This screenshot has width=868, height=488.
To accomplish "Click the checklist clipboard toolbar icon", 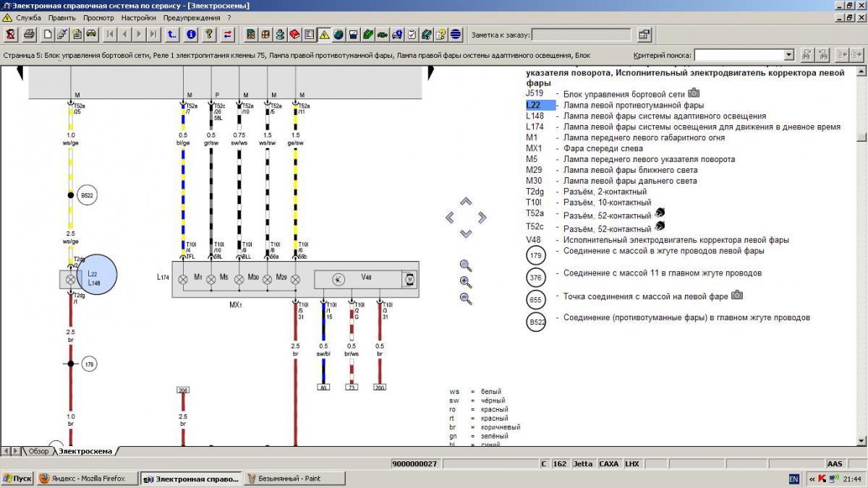I will [412, 34].
